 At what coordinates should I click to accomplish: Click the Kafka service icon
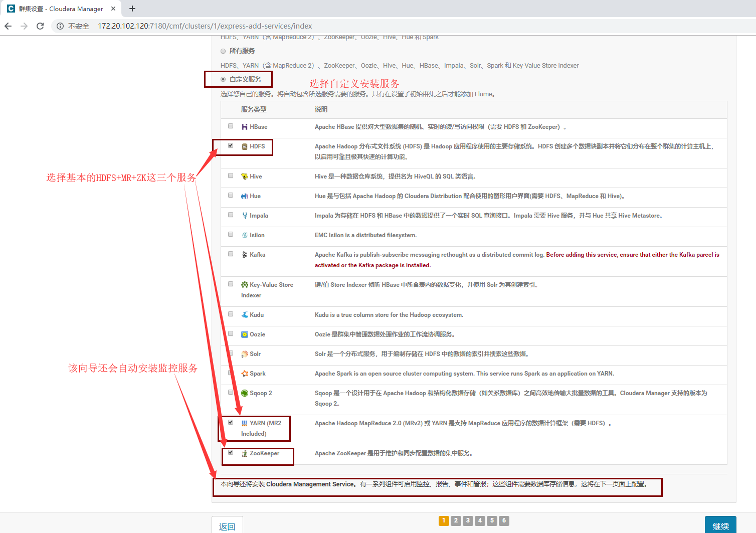tap(245, 255)
